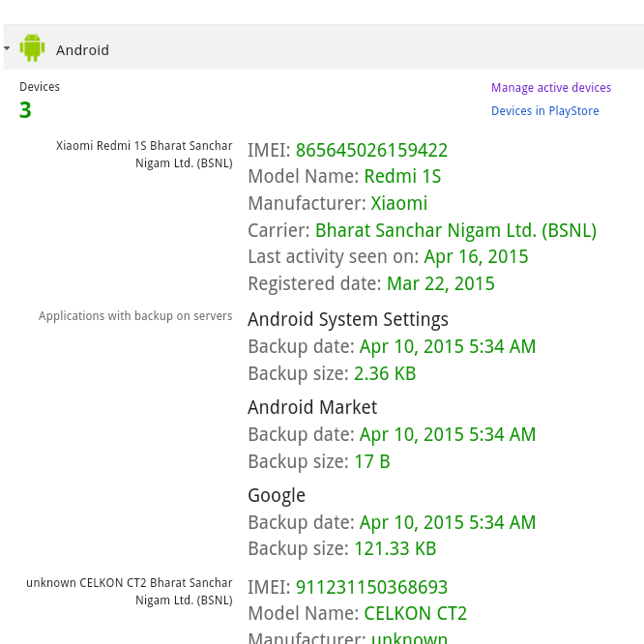This screenshot has height=644, width=644.
Task: Click the Android section header title
Action: pos(82,50)
